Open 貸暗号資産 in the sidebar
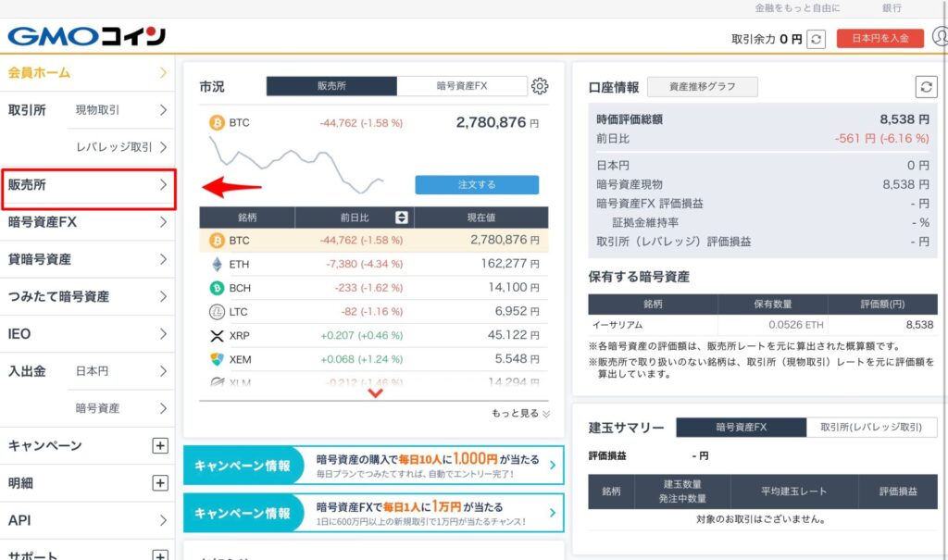This screenshot has height=560, width=948. tap(88, 259)
